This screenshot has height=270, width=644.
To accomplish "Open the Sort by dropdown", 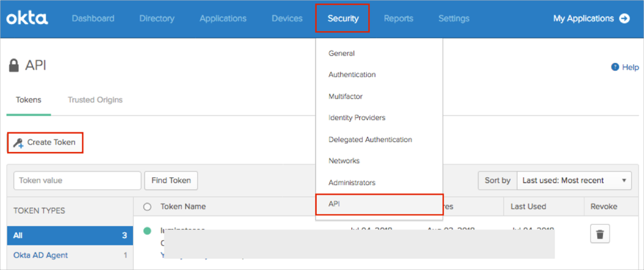I will coord(576,180).
